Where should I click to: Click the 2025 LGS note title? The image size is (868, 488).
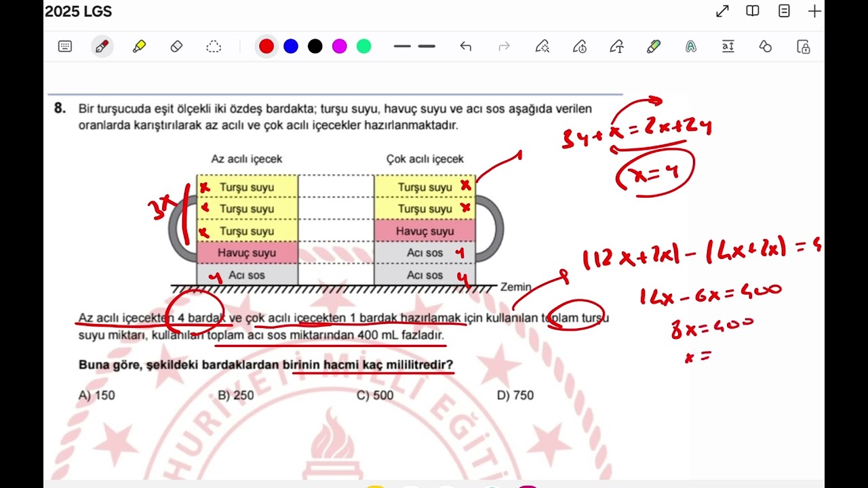click(x=79, y=12)
